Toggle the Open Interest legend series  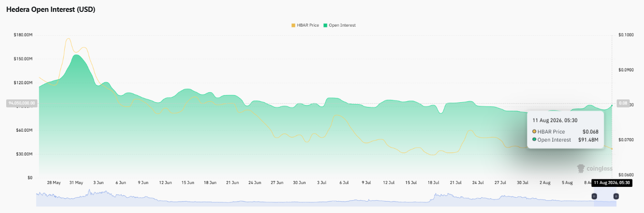tap(340, 25)
